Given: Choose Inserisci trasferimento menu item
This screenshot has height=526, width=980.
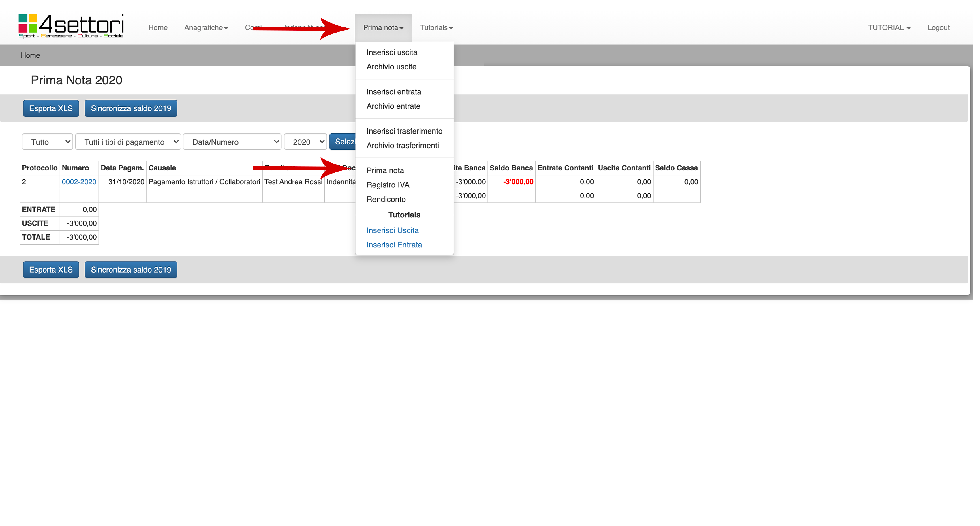Looking at the screenshot, I should 404,131.
